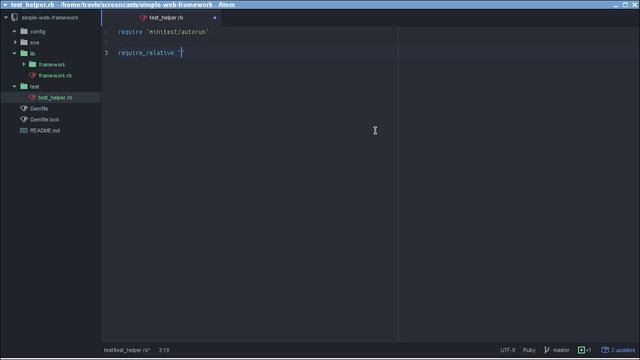Click the file path test/test_helper.rb in status bar
This screenshot has height=360, width=640.
click(x=127, y=350)
